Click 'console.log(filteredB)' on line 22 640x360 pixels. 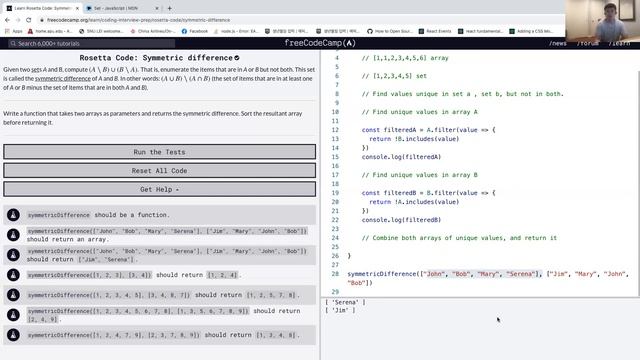click(401, 220)
